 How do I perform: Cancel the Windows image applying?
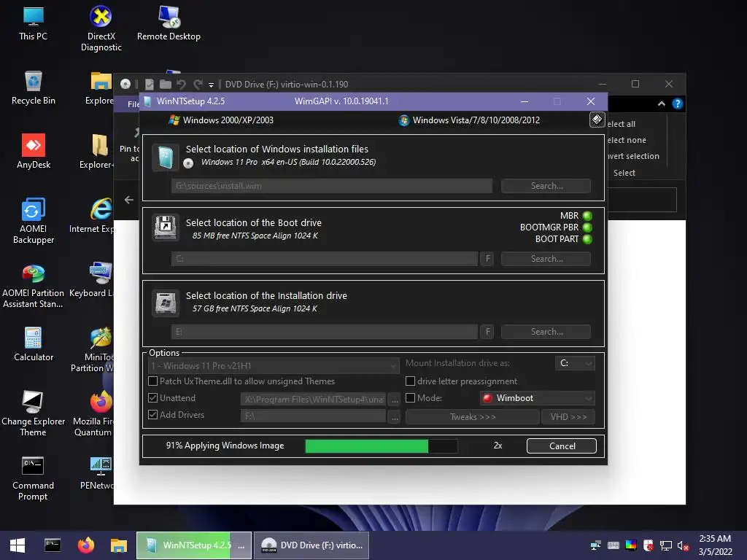(x=562, y=446)
